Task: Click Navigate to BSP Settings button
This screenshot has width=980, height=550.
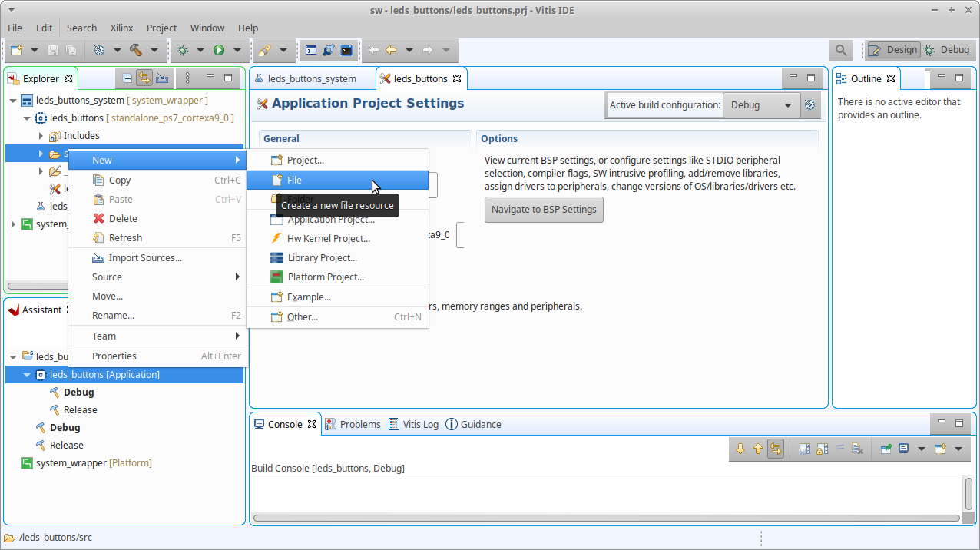Action: point(544,210)
